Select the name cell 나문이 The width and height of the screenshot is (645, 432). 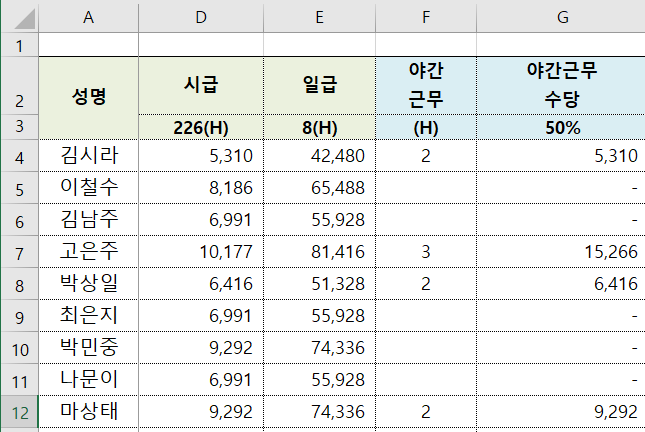click(x=89, y=379)
